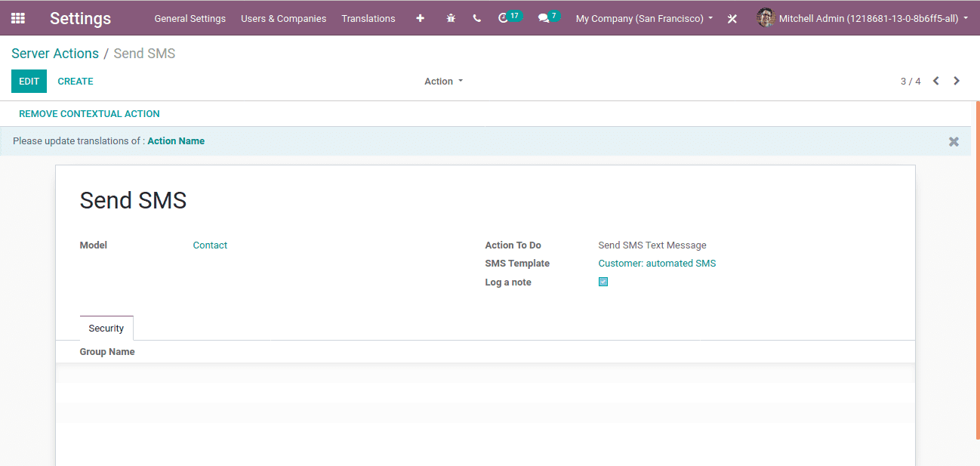
Task: Click the CREATE button
Action: point(76,81)
